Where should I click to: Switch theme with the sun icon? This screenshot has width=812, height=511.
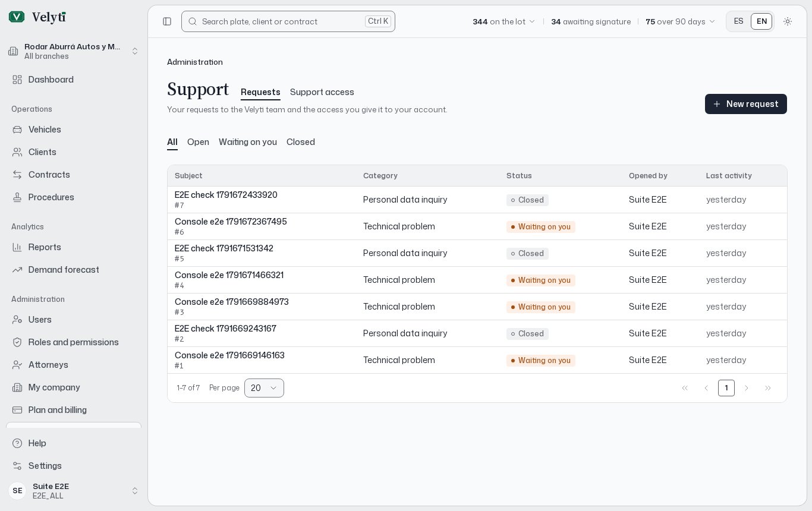(788, 21)
